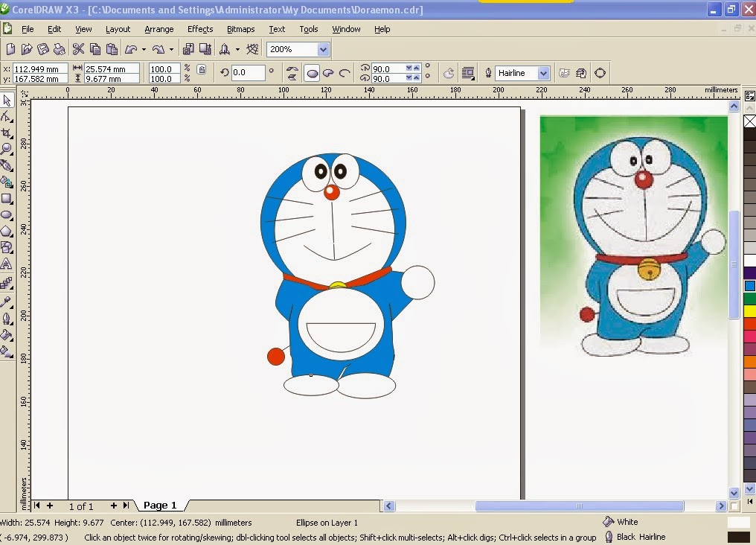Toggle the clockwise/counterclockwise arcs button

point(449,73)
